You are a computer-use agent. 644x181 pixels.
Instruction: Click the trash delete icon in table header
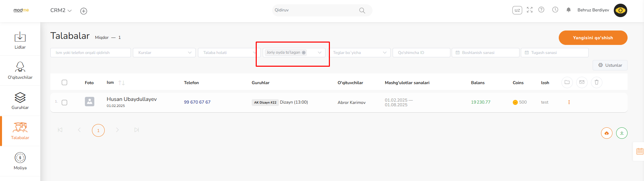(x=596, y=82)
